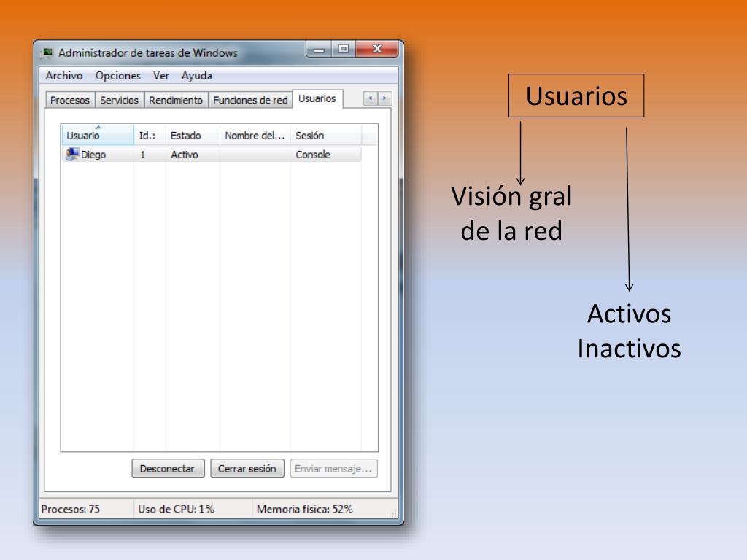Sort by the Estado column header

[x=193, y=135]
